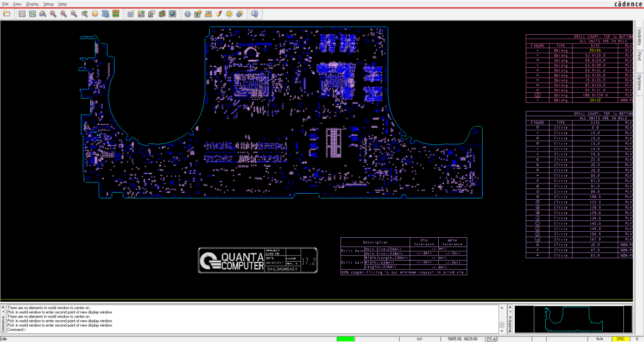Viewport: 644px width, 342px height.
Task: Click the zoom out magnifier icon
Action: coord(74,14)
